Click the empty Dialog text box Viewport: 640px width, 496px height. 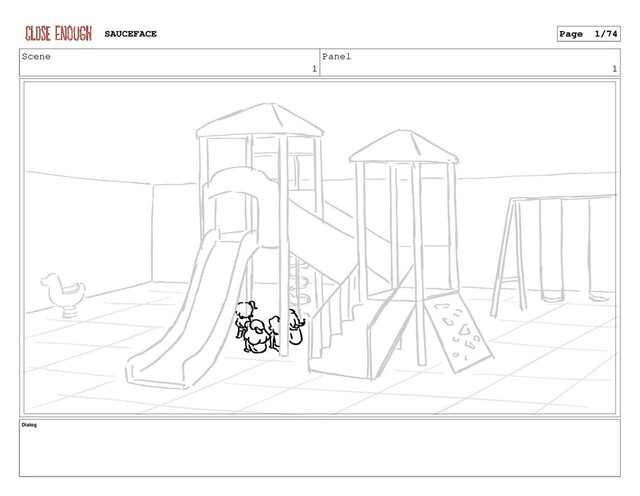click(320, 448)
